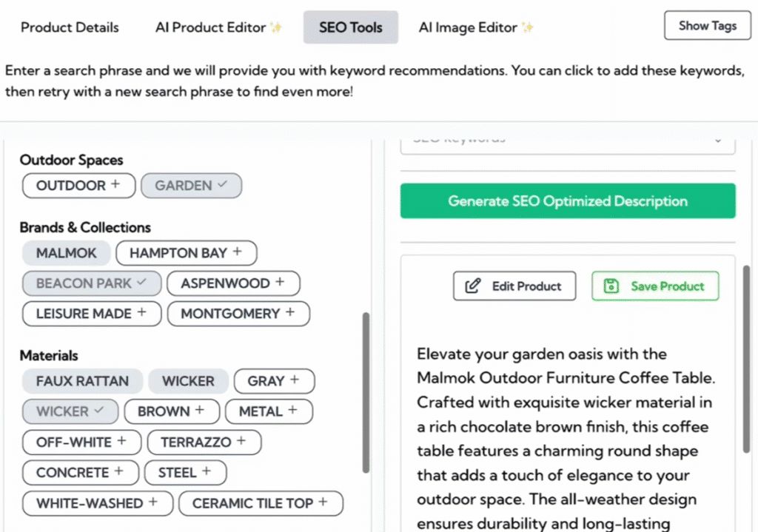Image resolution: width=758 pixels, height=532 pixels.
Task: Open the AI Image Editor tab
Action: [x=476, y=27]
